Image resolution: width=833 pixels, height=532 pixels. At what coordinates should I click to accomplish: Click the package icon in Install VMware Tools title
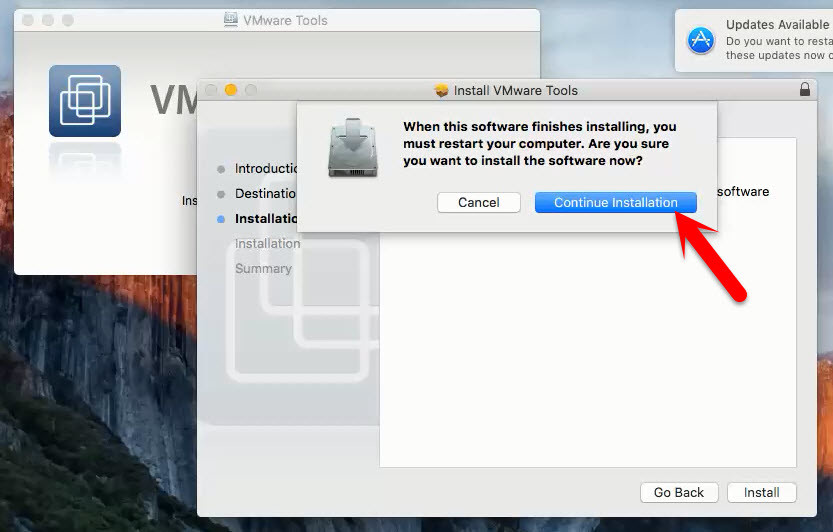point(441,90)
